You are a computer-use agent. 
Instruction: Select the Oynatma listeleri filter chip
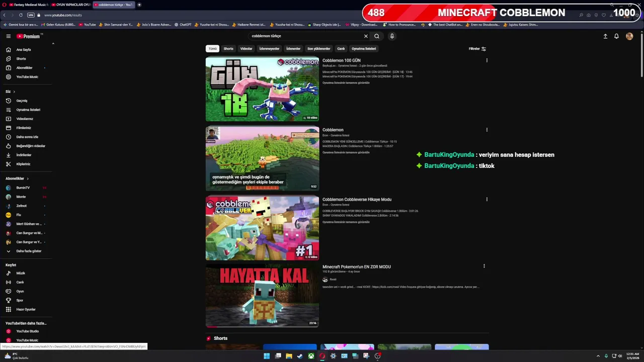(364, 49)
